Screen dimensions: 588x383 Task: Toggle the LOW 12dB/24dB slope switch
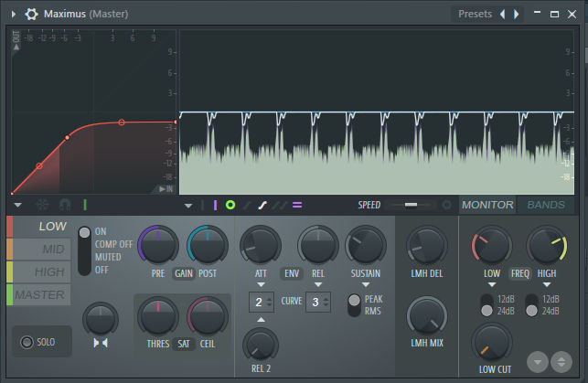[486, 305]
